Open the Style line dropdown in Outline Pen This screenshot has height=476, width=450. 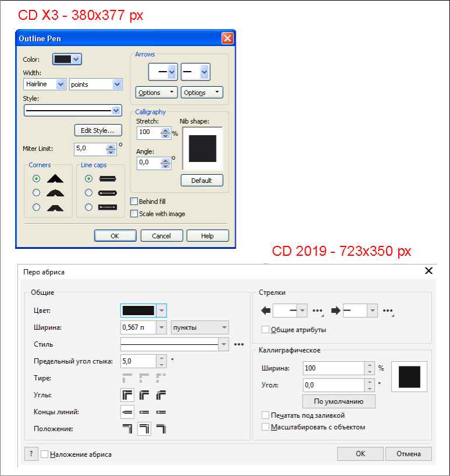click(116, 111)
